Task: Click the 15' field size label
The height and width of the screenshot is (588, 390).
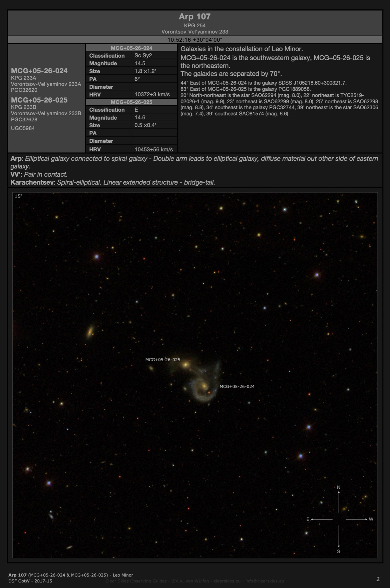Action: click(18, 196)
